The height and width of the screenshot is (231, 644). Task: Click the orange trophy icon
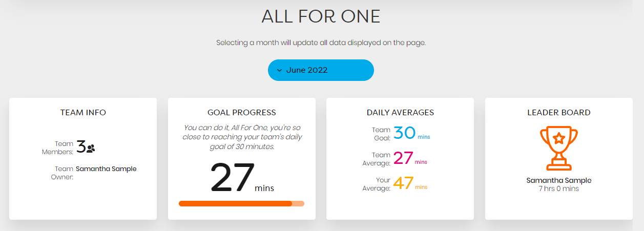pos(558,148)
